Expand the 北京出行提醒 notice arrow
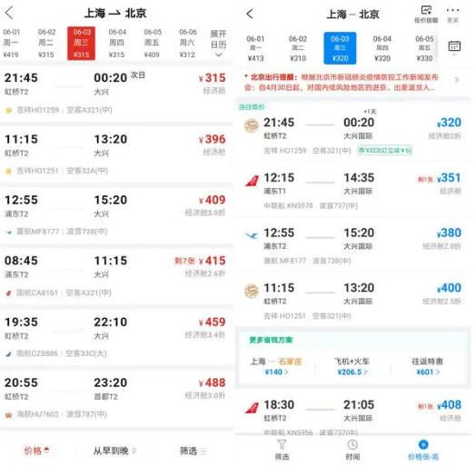Viewport: 476px width, 466px height. coord(457,80)
